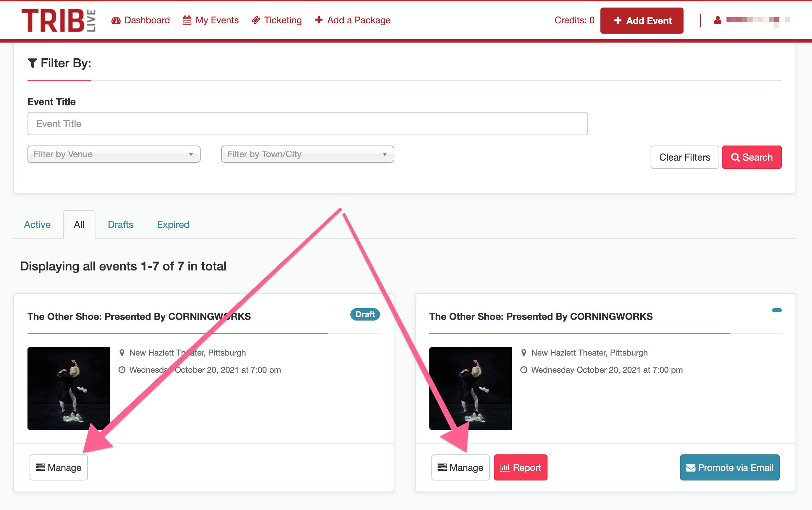Viewport: 812px width, 510px height.
Task: Click the Dashboard gauge icon
Action: click(116, 21)
